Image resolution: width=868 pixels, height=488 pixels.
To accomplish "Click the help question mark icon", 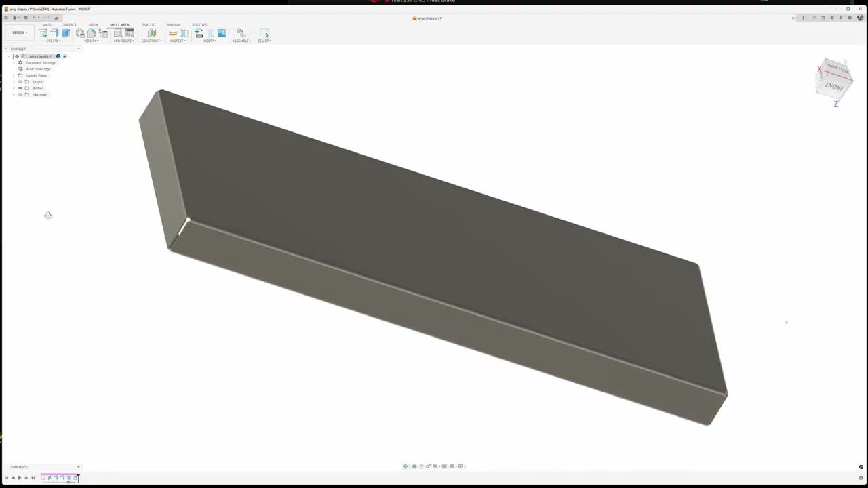I will tap(850, 18).
